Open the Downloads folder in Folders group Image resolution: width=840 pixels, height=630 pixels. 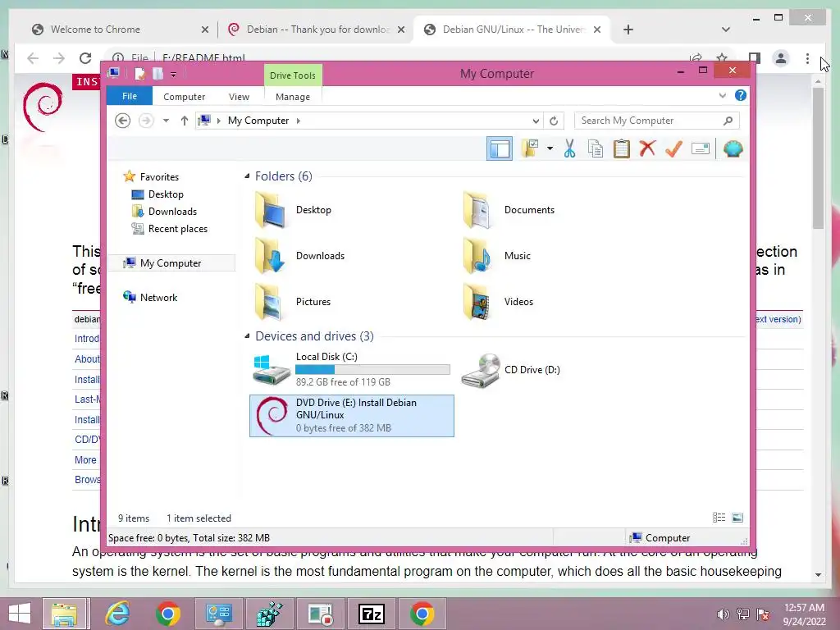[x=299, y=256]
